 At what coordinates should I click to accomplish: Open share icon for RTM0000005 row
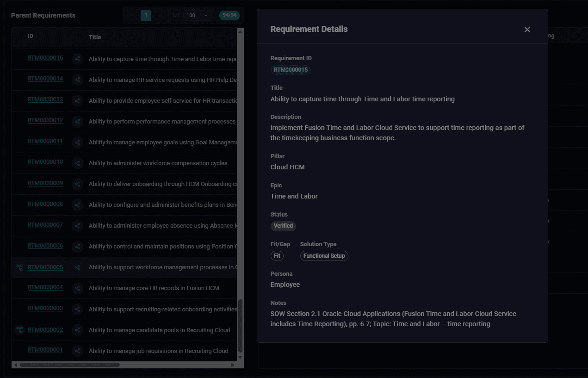pyautogui.click(x=77, y=267)
